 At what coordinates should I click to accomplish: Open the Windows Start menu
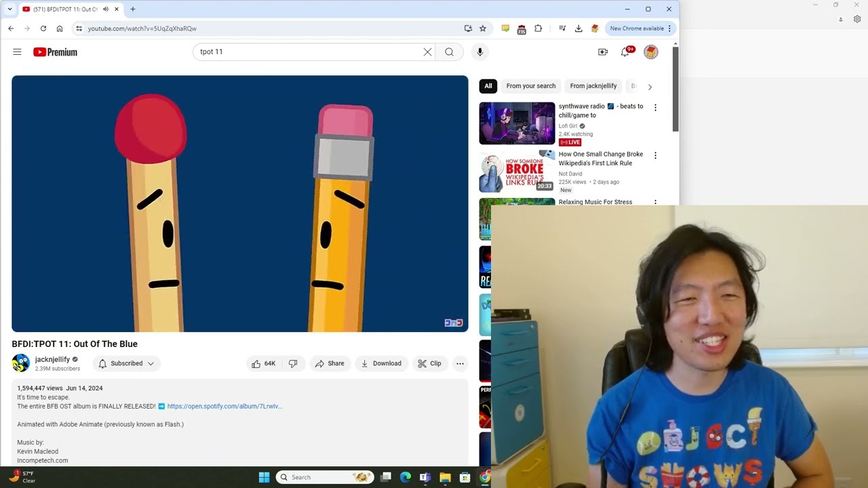click(x=264, y=477)
